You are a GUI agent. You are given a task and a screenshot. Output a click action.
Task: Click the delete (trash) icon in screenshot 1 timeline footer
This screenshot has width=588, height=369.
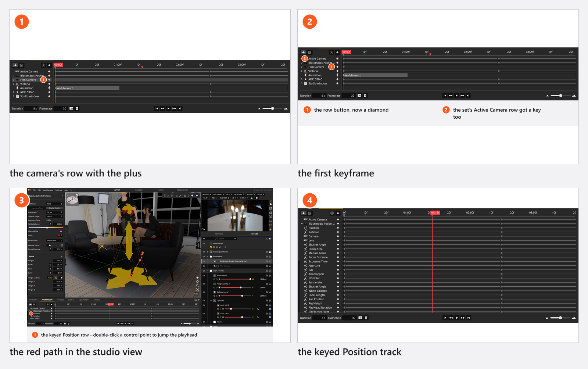(77, 108)
